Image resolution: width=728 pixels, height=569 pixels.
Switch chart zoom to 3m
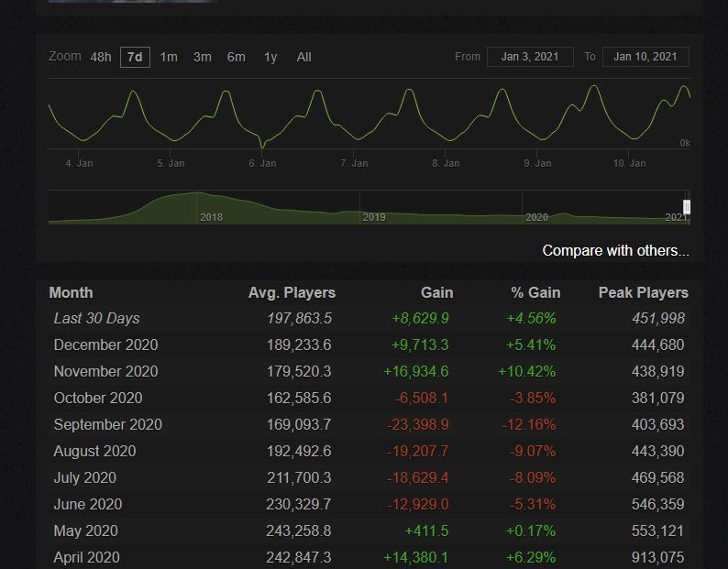202,57
